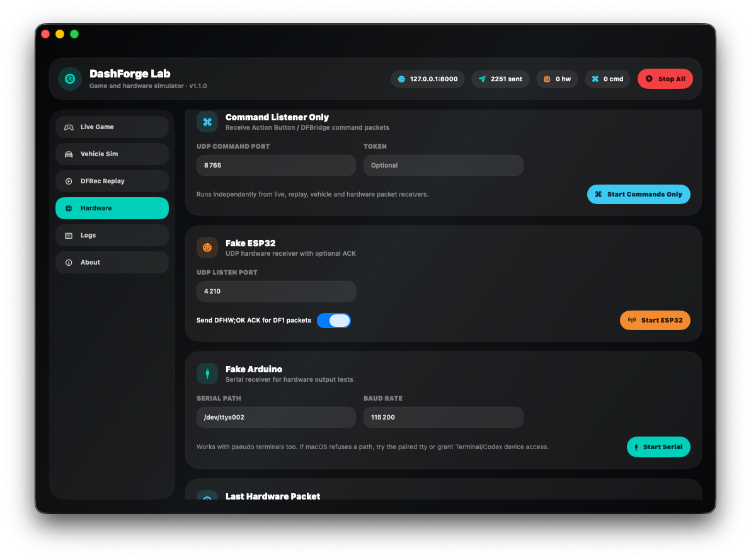Click the Fake Arduino plug icon
The height and width of the screenshot is (560, 751).
click(207, 374)
